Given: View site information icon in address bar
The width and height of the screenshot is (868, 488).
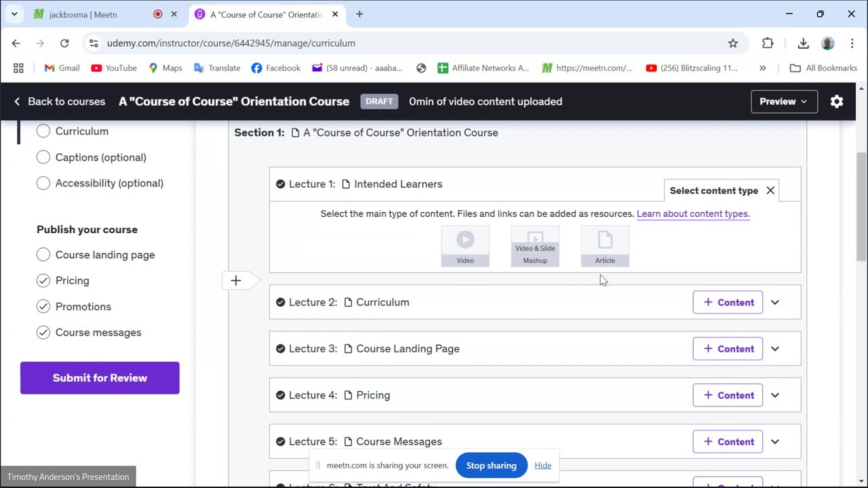Looking at the screenshot, I should coord(94,43).
